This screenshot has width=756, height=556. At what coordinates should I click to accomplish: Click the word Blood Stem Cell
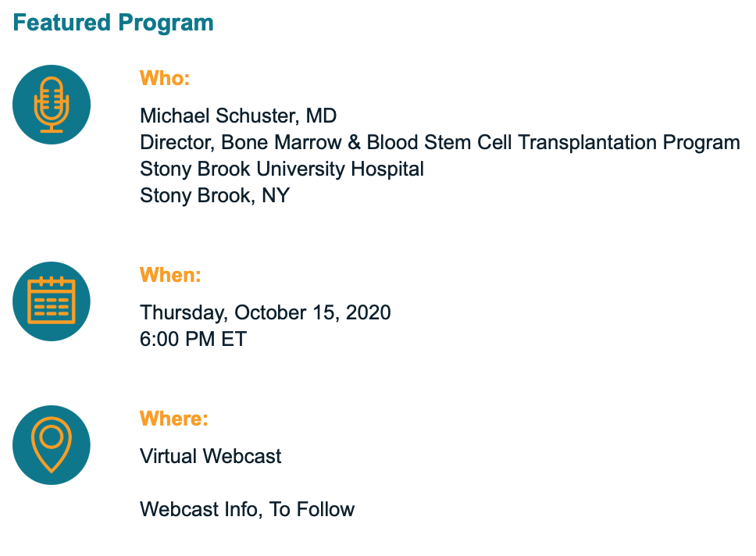point(439,143)
